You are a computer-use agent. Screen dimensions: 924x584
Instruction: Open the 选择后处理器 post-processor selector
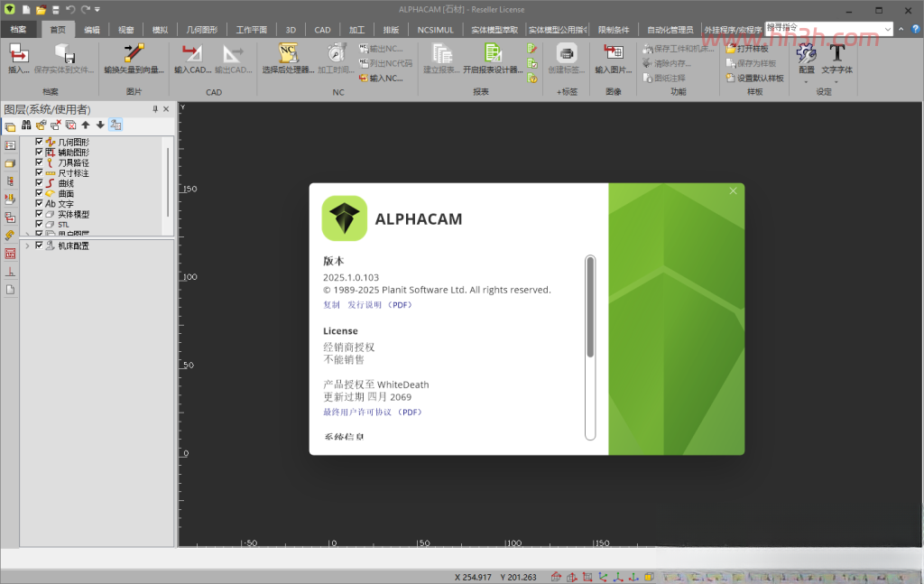(x=288, y=58)
